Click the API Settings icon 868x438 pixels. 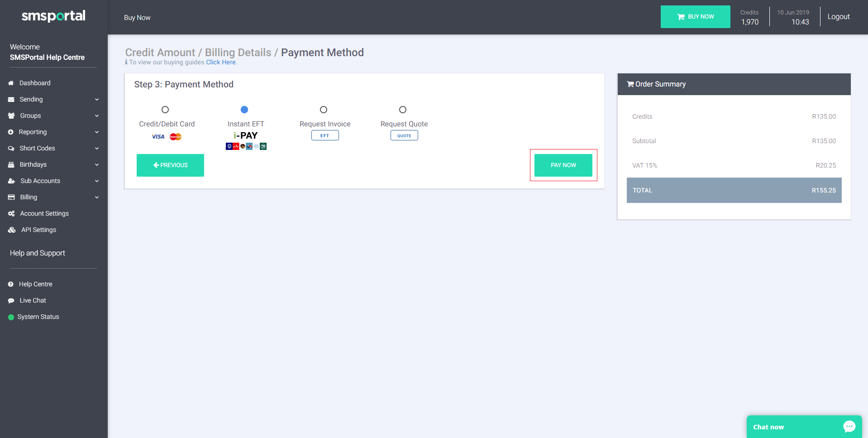11,230
